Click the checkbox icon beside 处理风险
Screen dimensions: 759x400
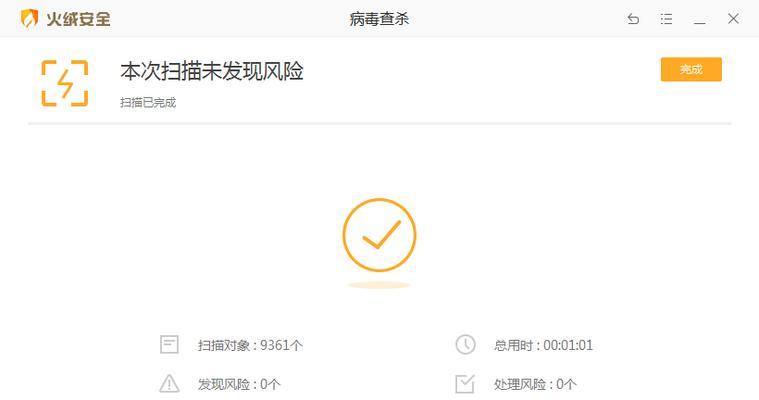(465, 384)
